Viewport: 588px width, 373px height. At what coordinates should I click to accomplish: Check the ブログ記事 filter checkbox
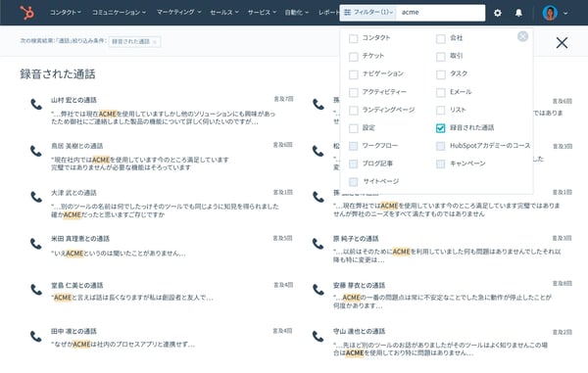353,164
